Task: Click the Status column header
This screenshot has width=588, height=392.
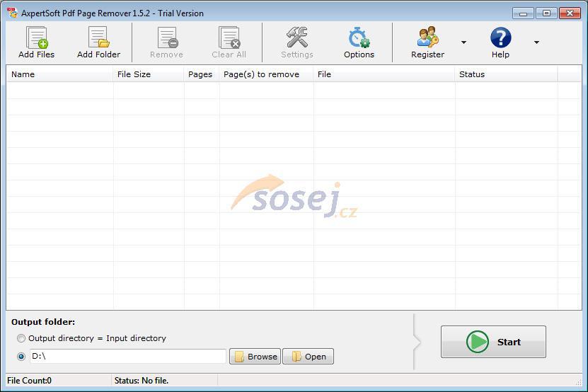Action: tap(506, 74)
